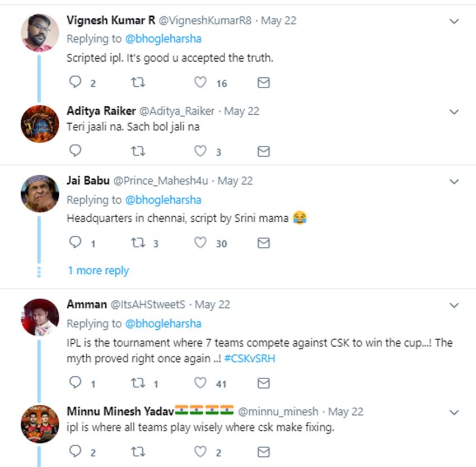The height and width of the screenshot is (467, 476).
Task: Retweet Minnu Minesh Yadav's tweet
Action: 138,451
